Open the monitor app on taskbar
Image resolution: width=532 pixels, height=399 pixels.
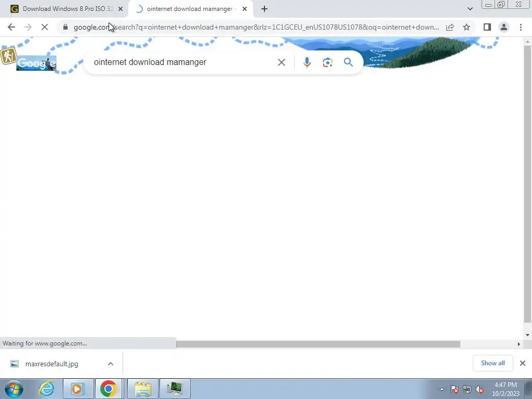coord(175,389)
